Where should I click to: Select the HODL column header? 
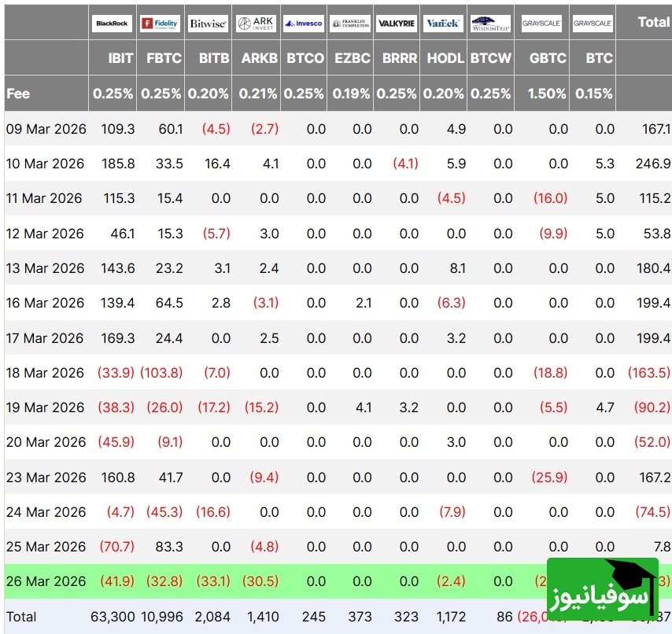[445, 58]
